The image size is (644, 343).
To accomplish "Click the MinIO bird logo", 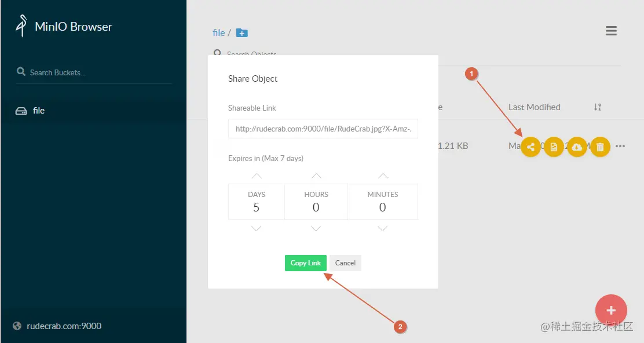I will tap(21, 26).
